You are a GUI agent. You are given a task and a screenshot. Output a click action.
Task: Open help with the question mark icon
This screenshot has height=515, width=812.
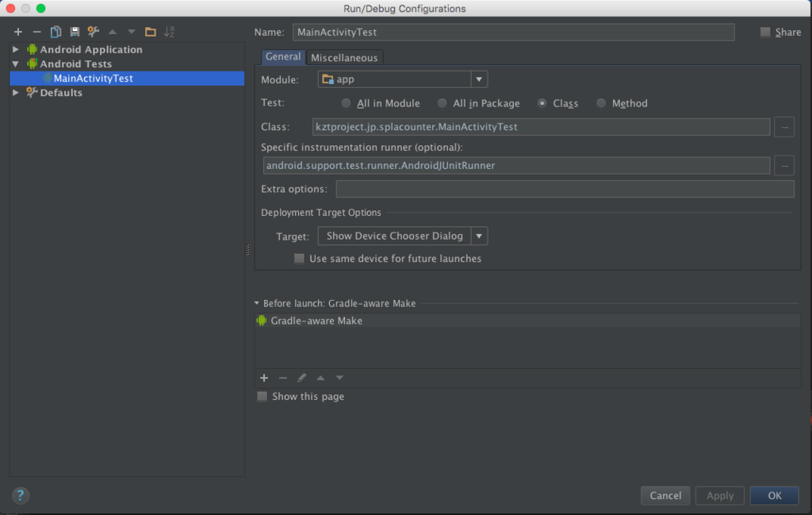pyautogui.click(x=20, y=495)
